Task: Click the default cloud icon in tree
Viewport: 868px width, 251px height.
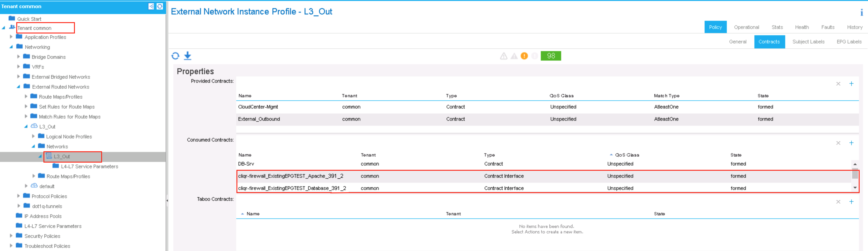Action: (x=34, y=186)
